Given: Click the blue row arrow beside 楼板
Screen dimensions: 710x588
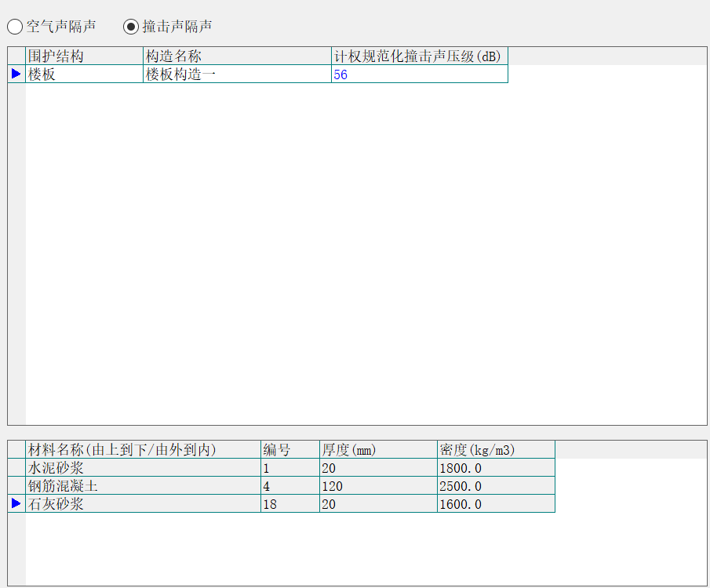Looking at the screenshot, I should [x=16, y=74].
